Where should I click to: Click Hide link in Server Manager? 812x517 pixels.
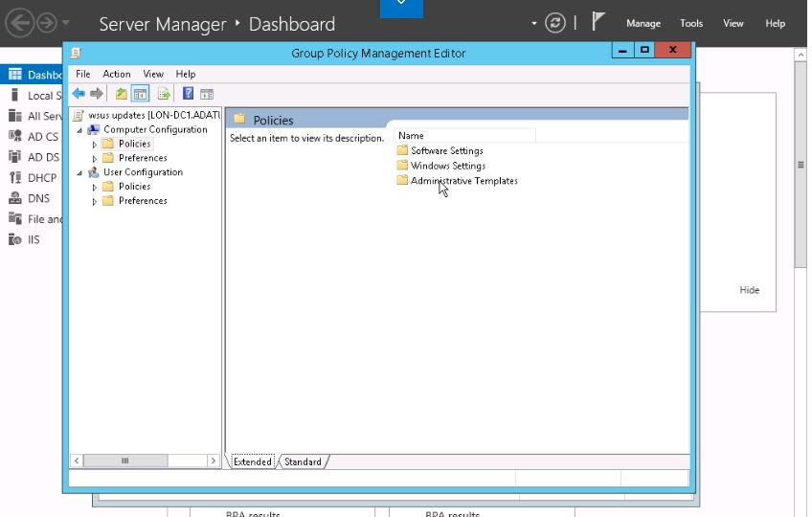[750, 290]
